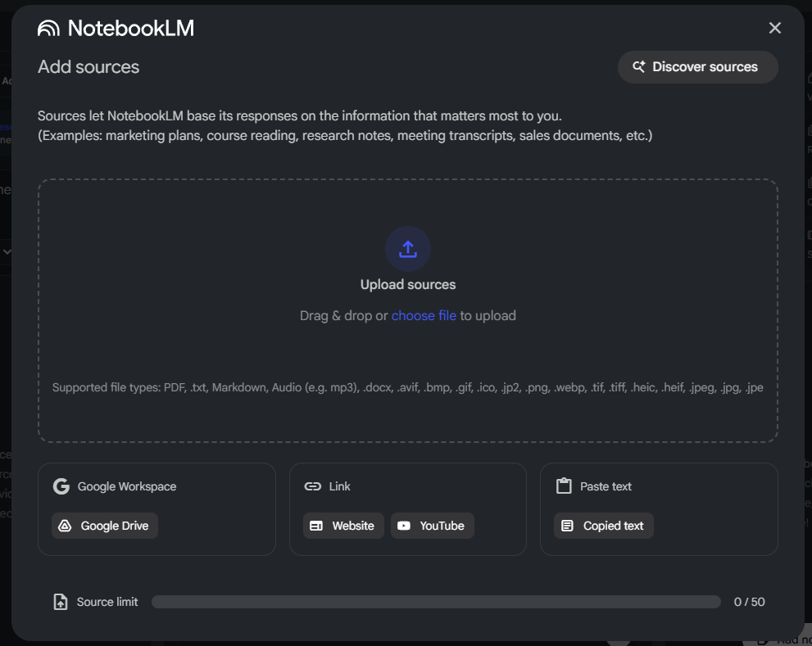Add a YouTube video as a source
The image size is (812, 646).
[x=432, y=526]
